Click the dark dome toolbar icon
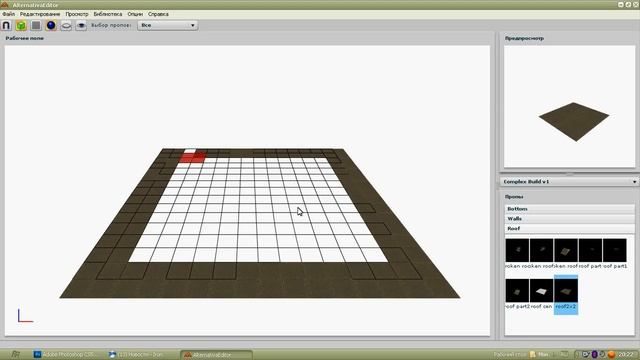Viewport: 640px width, 360px height. [81, 25]
